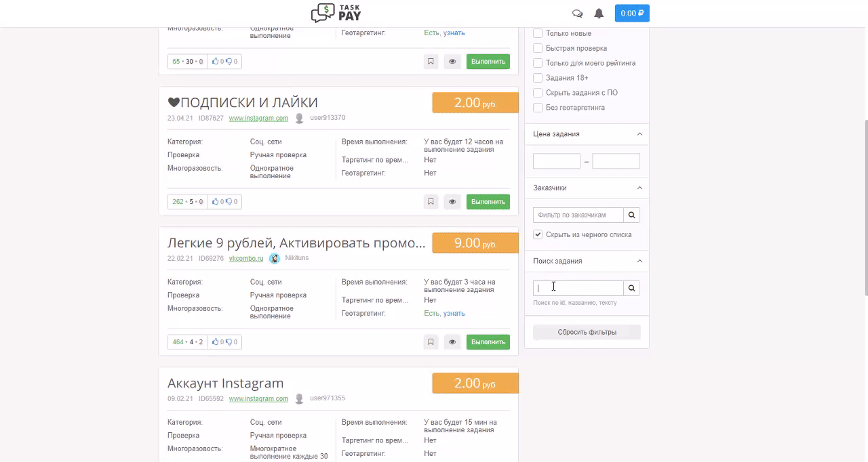The width and height of the screenshot is (868, 462).
Task: Open the messages chat icon in header
Action: tap(577, 13)
